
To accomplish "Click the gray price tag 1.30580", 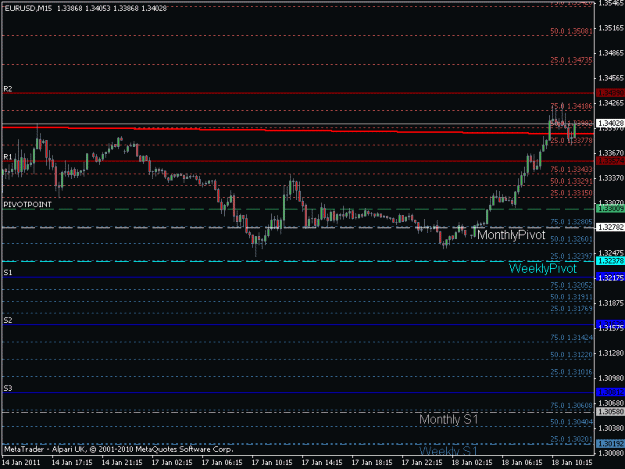I will [x=610, y=412].
